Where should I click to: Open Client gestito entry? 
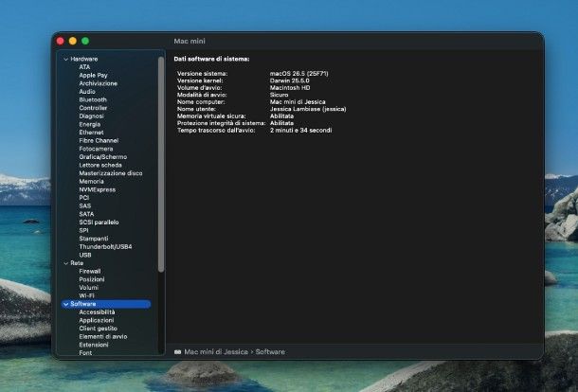(98, 329)
